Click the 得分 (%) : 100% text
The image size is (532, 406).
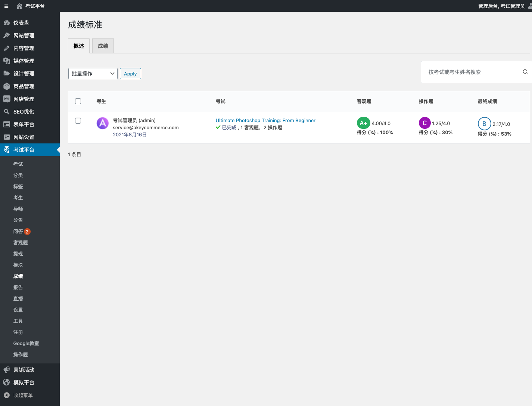[375, 132]
